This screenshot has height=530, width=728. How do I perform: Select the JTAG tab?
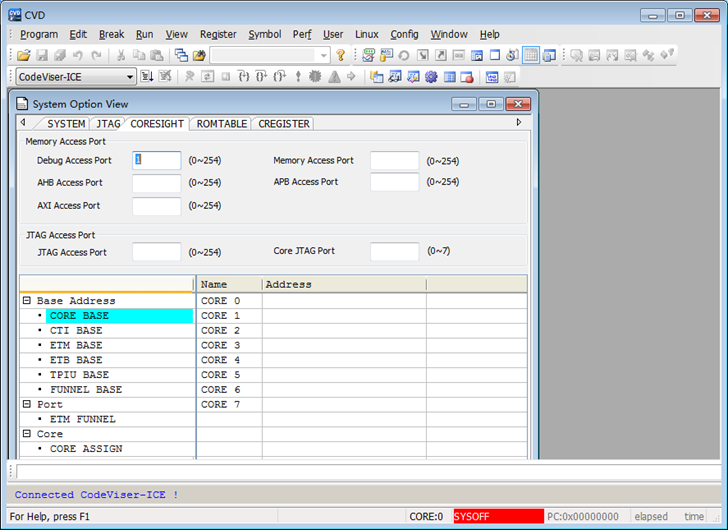pyautogui.click(x=108, y=124)
